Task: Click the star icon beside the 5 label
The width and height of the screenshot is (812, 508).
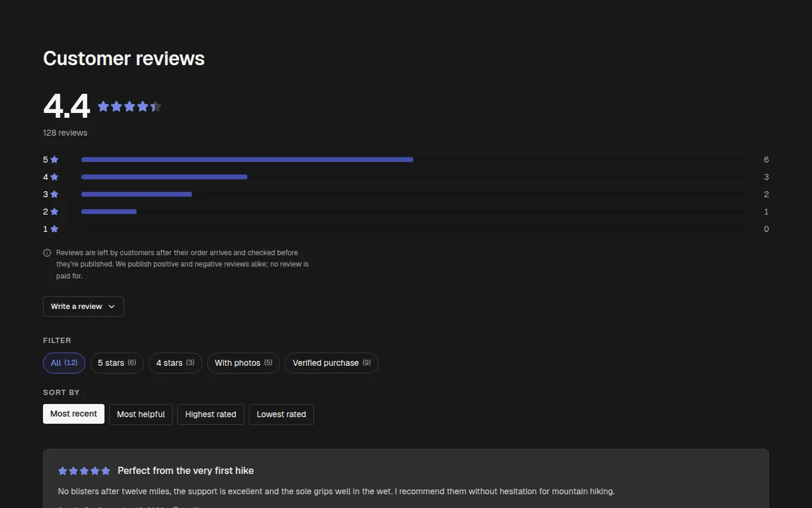Action: click(54, 160)
